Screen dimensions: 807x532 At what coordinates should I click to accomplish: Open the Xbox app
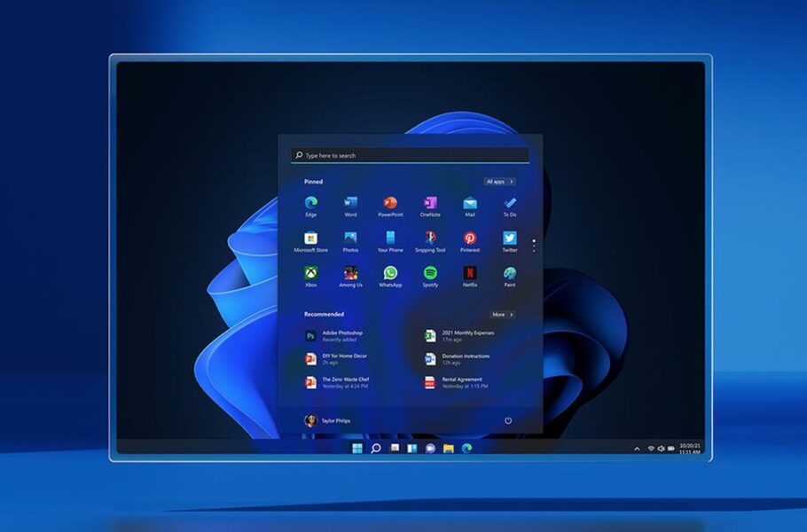click(x=311, y=277)
